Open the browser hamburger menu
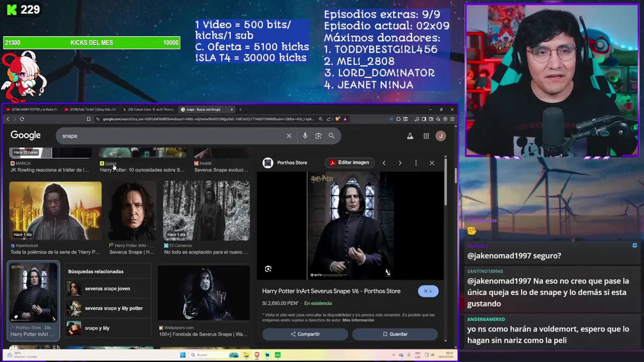This screenshot has width=644, height=362. tap(452, 119)
